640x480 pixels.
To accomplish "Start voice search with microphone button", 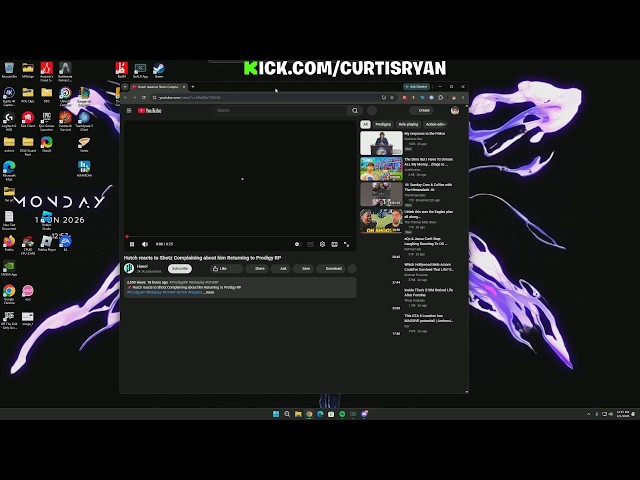I will (x=372, y=110).
